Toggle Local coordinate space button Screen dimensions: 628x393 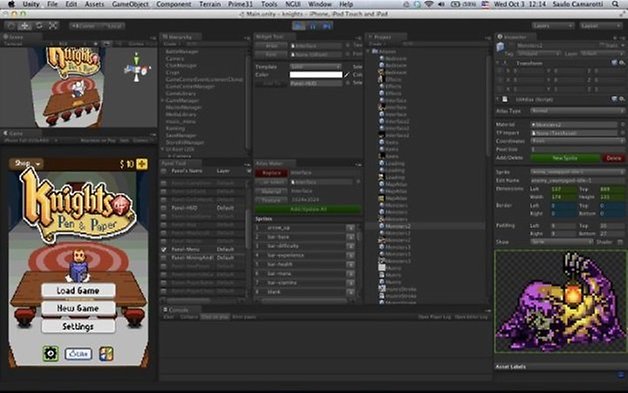click(112, 26)
